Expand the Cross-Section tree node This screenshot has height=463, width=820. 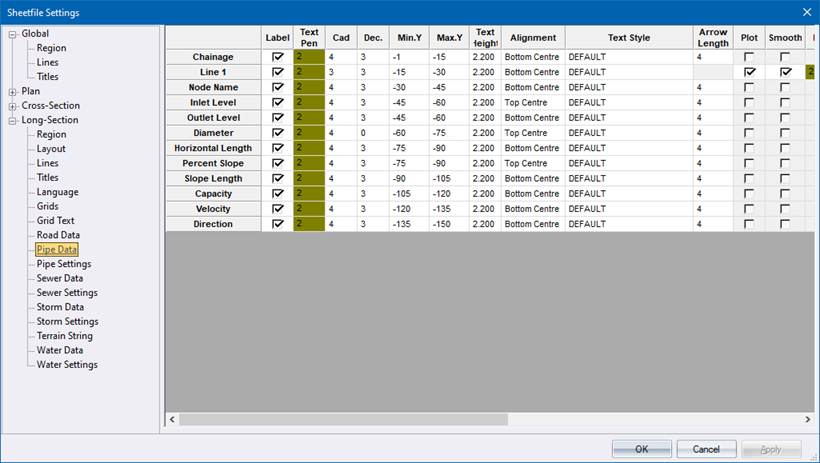pyautogui.click(x=13, y=106)
